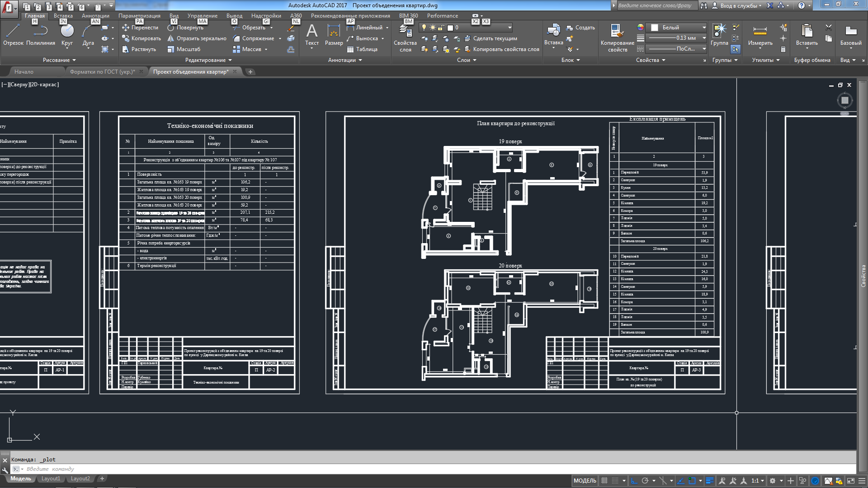Toggle lineweight display in status bar
This screenshot has width=868, height=488.
(710, 481)
